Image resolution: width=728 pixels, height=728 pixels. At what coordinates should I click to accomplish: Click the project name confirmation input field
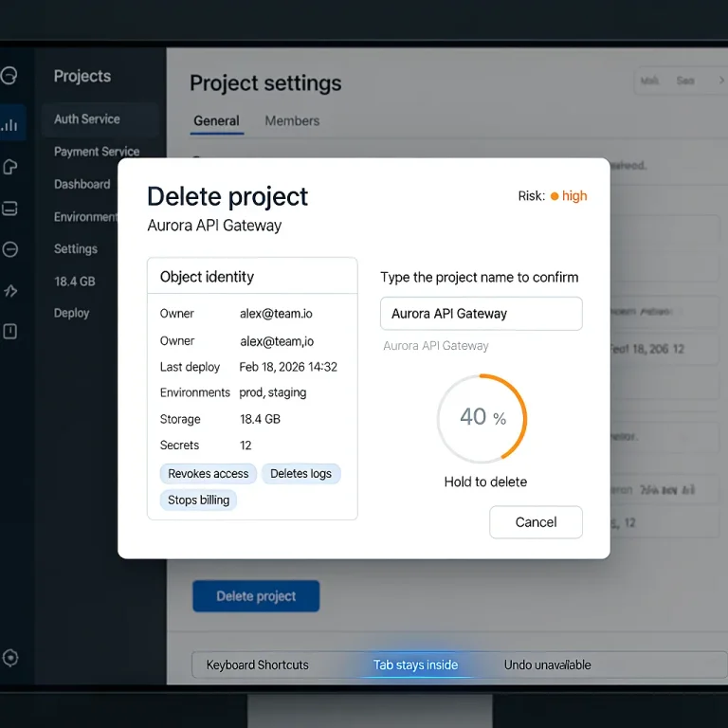click(x=481, y=314)
